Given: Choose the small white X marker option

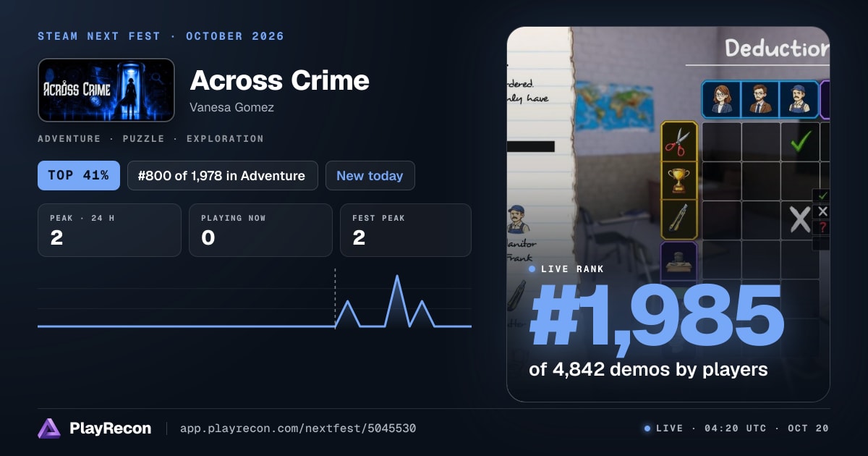Looking at the screenshot, I should (822, 211).
